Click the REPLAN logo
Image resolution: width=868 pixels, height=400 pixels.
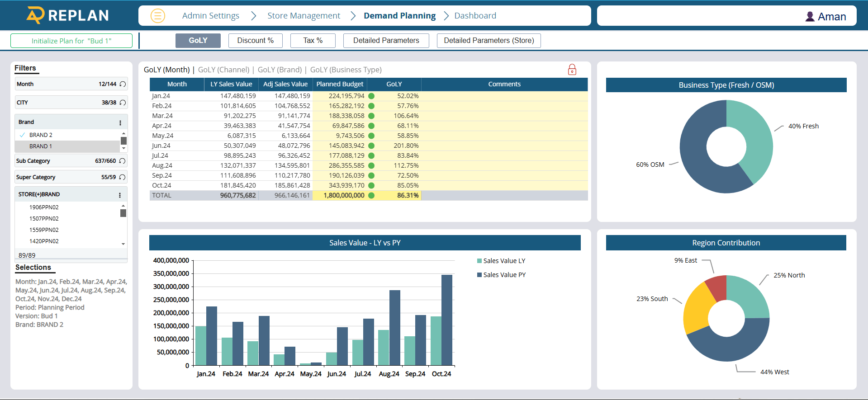point(68,15)
